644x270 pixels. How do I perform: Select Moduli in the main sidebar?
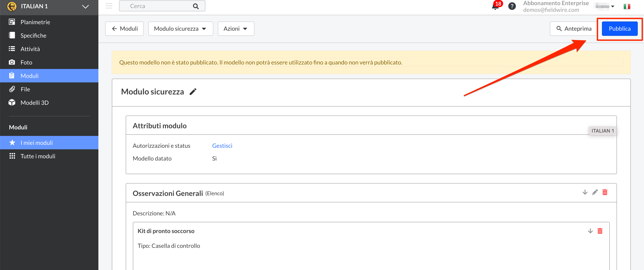tap(49, 76)
